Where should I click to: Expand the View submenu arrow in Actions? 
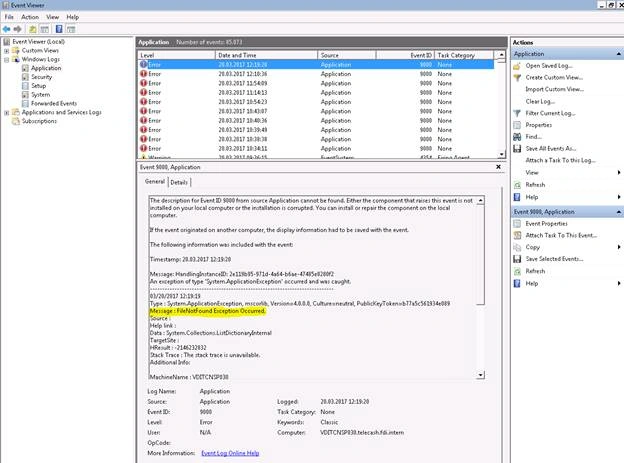coord(619,172)
